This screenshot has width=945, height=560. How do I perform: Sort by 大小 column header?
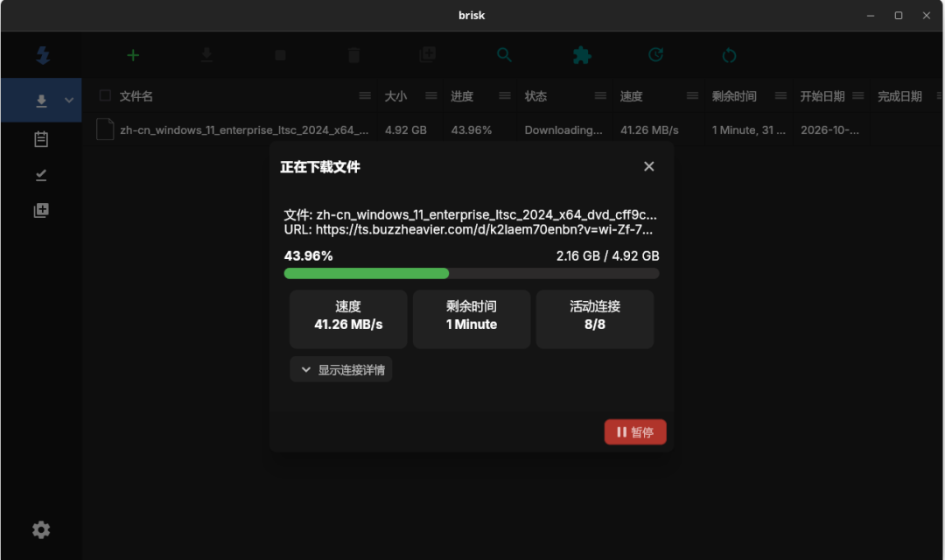click(396, 96)
